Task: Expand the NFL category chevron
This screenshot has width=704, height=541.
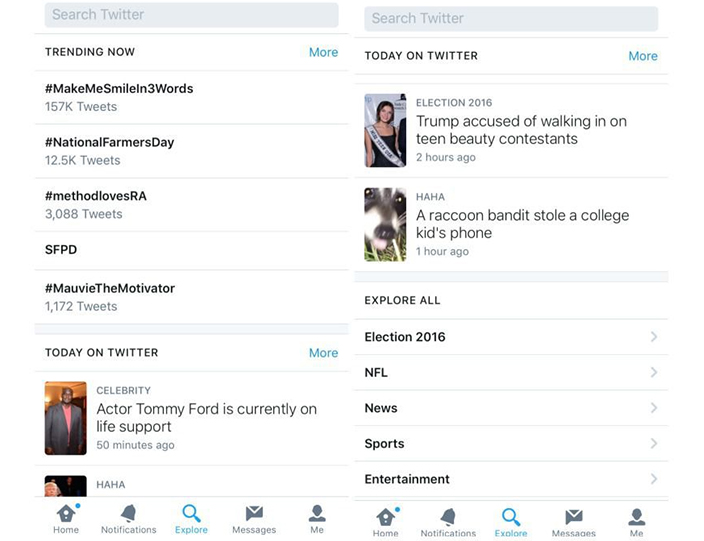Action: point(654,372)
